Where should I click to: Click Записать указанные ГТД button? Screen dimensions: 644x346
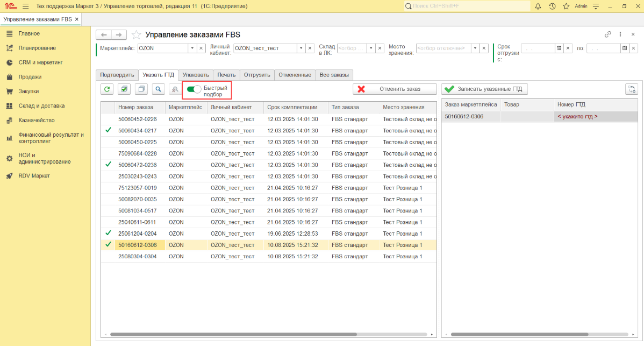coord(485,89)
